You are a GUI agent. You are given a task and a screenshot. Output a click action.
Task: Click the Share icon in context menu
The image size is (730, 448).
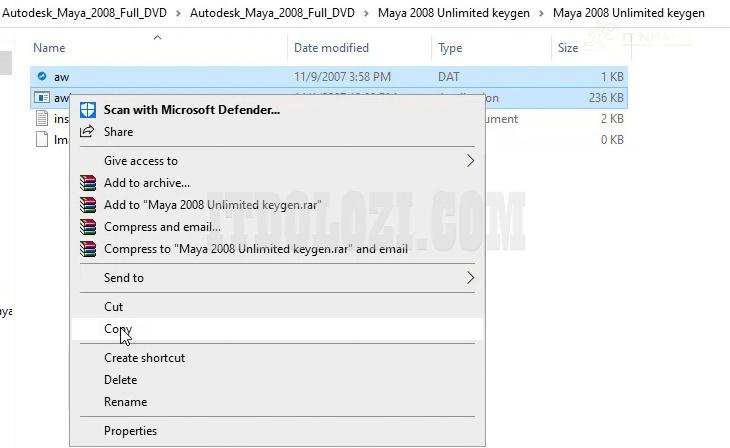tap(88, 132)
